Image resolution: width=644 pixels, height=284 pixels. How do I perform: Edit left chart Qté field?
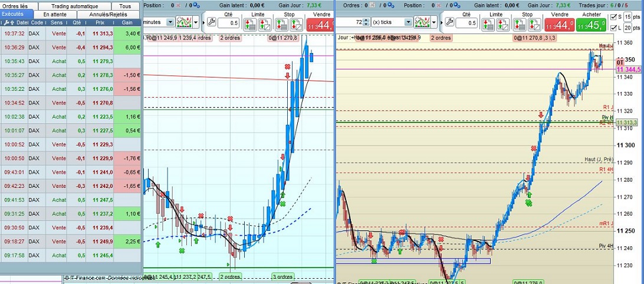click(x=229, y=23)
